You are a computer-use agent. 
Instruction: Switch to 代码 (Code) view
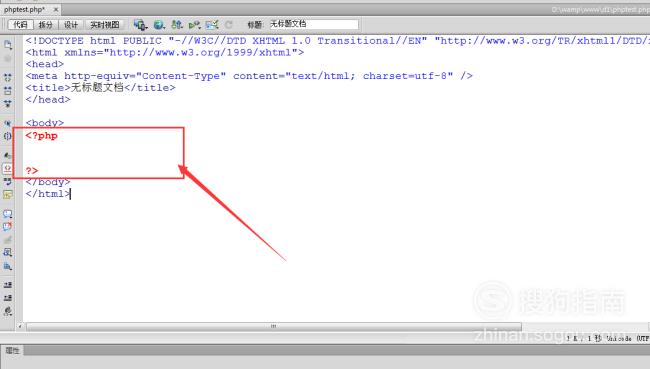(20, 25)
